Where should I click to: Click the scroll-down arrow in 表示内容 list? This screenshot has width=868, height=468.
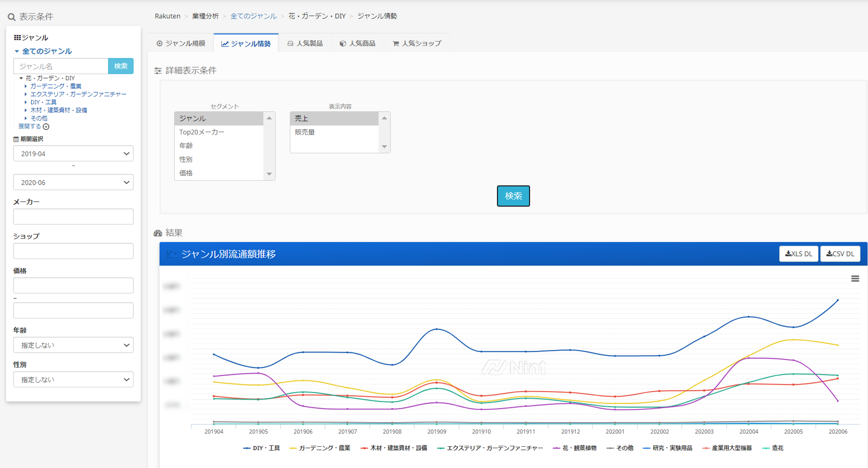[x=384, y=147]
